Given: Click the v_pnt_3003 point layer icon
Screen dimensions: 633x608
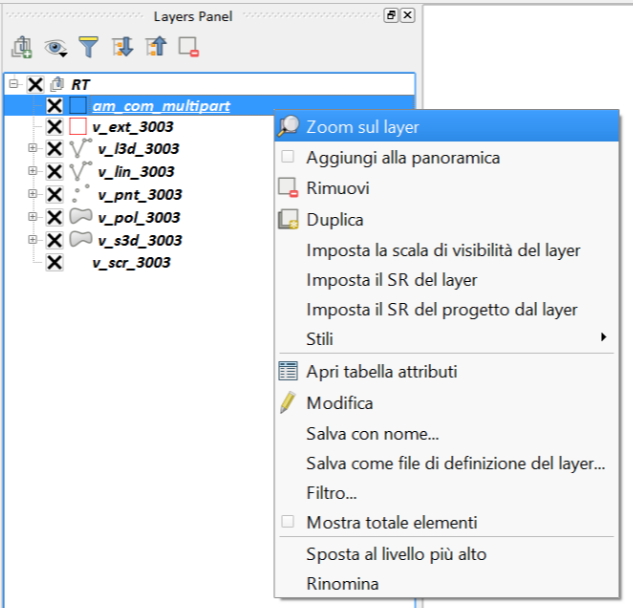Looking at the screenshot, I should click(80, 194).
